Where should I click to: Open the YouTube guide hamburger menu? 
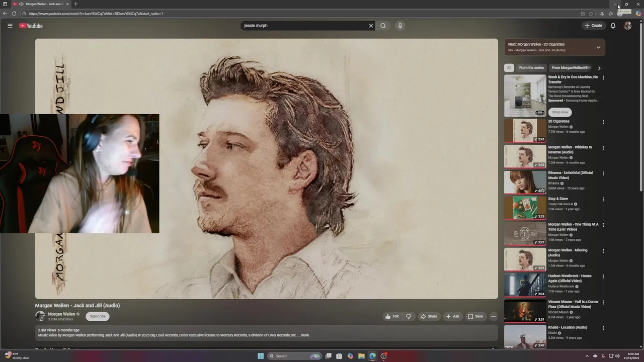(10, 26)
